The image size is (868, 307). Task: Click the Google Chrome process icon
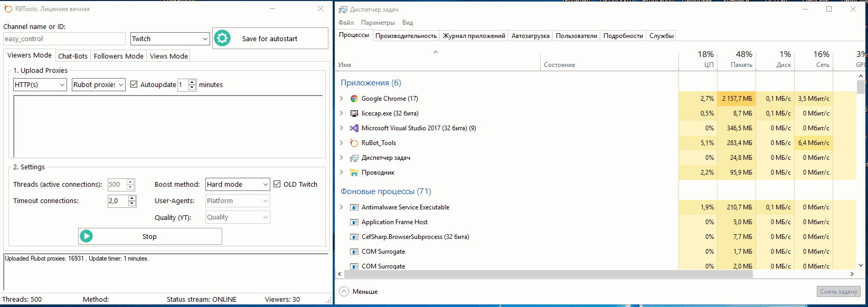[354, 99]
